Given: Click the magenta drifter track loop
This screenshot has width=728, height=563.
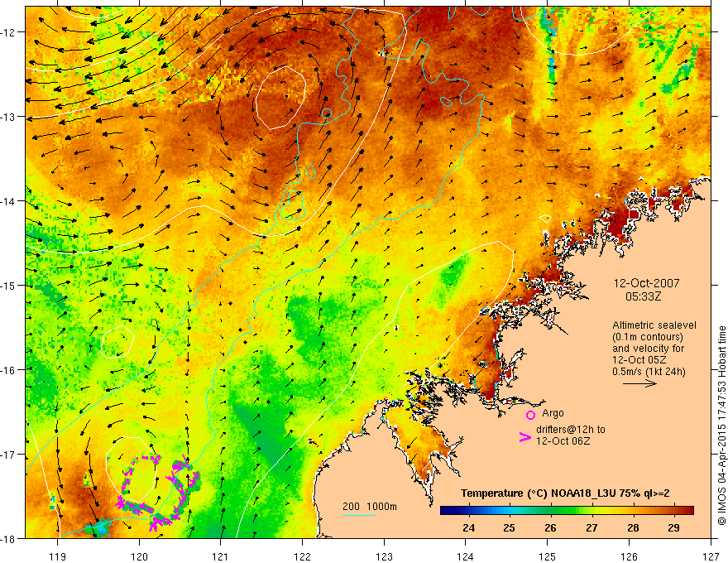Looking at the screenshot, I should tap(157, 493).
